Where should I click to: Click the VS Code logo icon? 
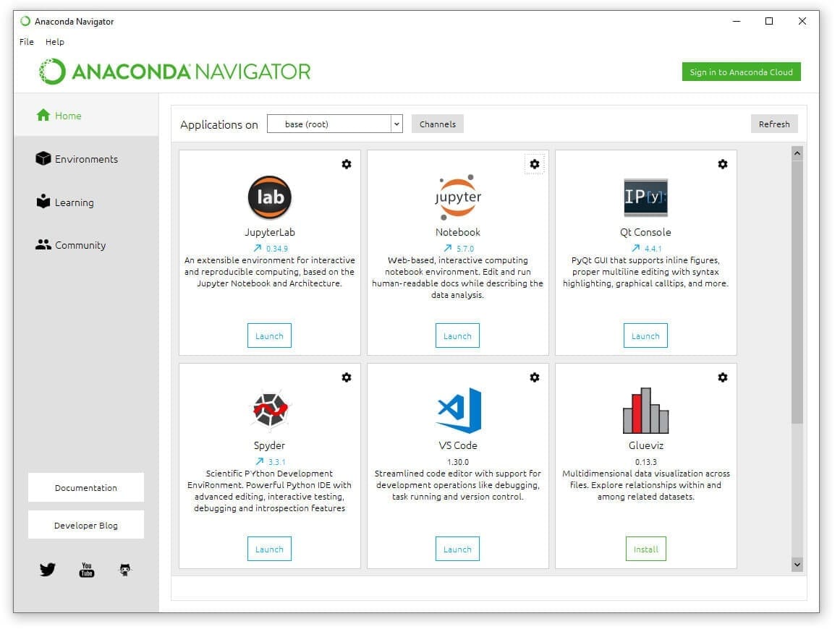458,410
